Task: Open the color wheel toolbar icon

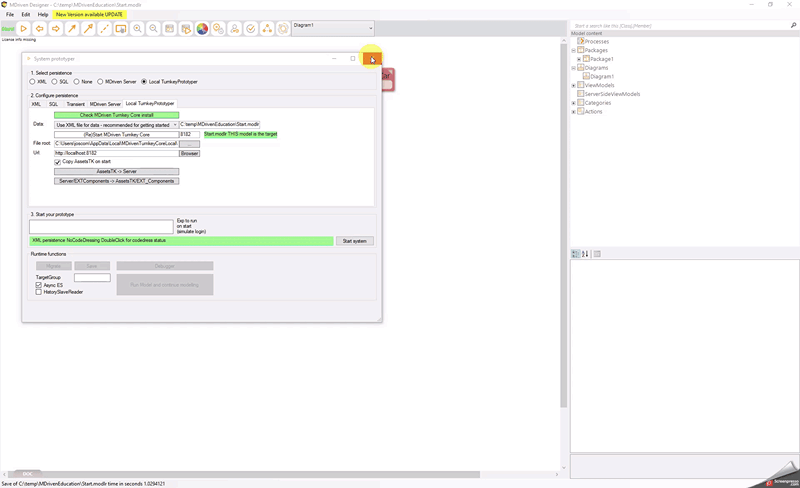Action: coord(202,29)
